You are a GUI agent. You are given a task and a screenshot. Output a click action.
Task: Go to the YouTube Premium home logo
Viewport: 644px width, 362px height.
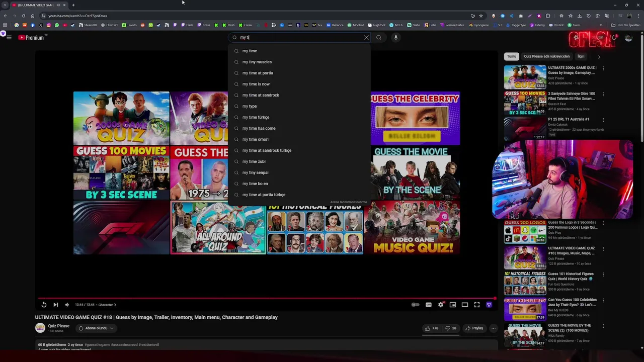[31, 38]
